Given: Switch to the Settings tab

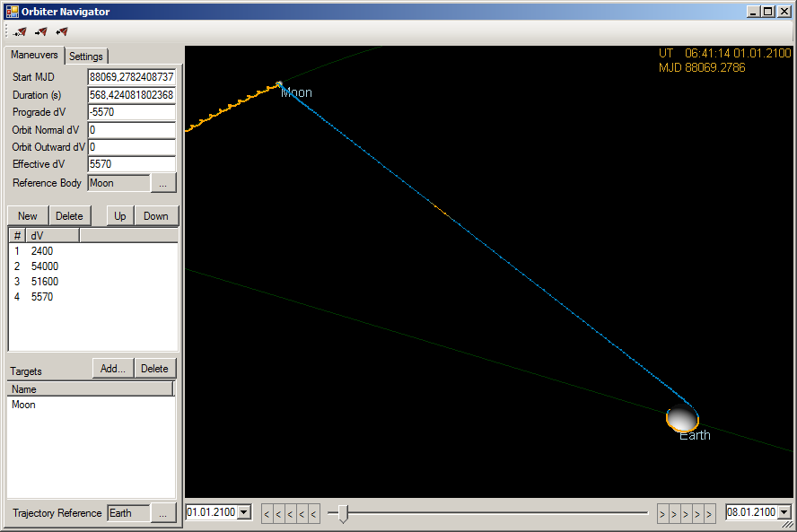Looking at the screenshot, I should 86,57.
